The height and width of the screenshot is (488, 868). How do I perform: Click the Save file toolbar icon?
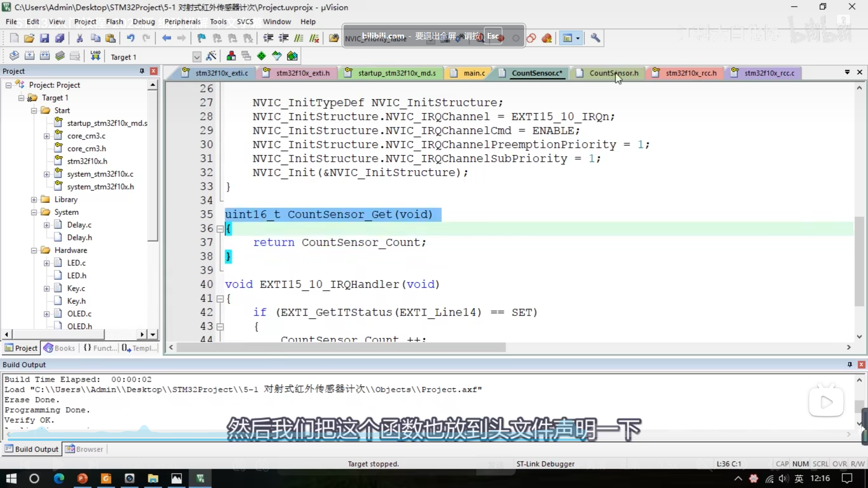[x=44, y=38]
